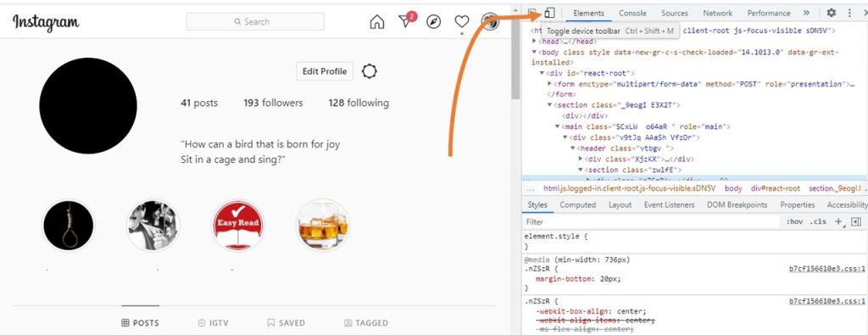
Task: Open the activity heart icon
Action: tap(462, 21)
